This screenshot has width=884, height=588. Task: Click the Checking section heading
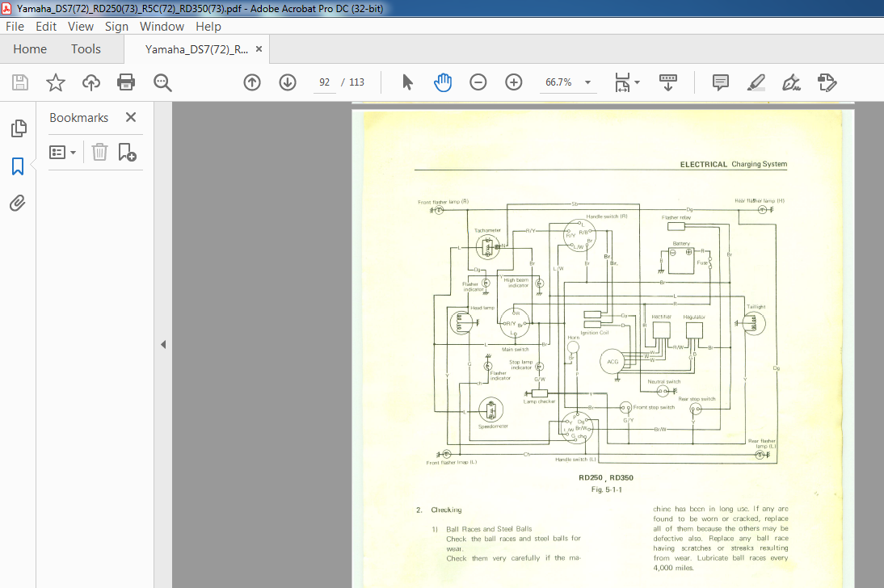pyautogui.click(x=447, y=510)
